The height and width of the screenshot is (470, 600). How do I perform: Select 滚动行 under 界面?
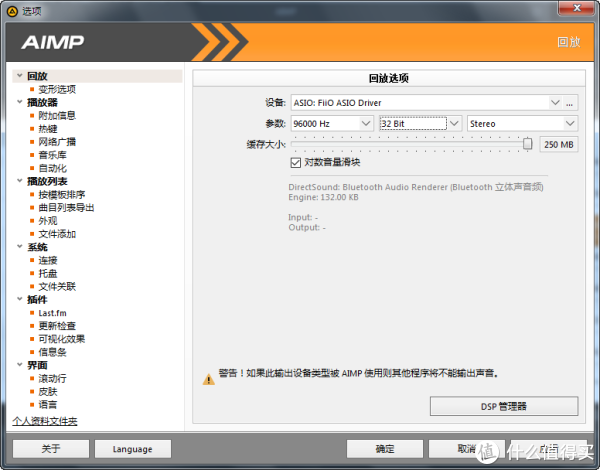[x=52, y=379]
